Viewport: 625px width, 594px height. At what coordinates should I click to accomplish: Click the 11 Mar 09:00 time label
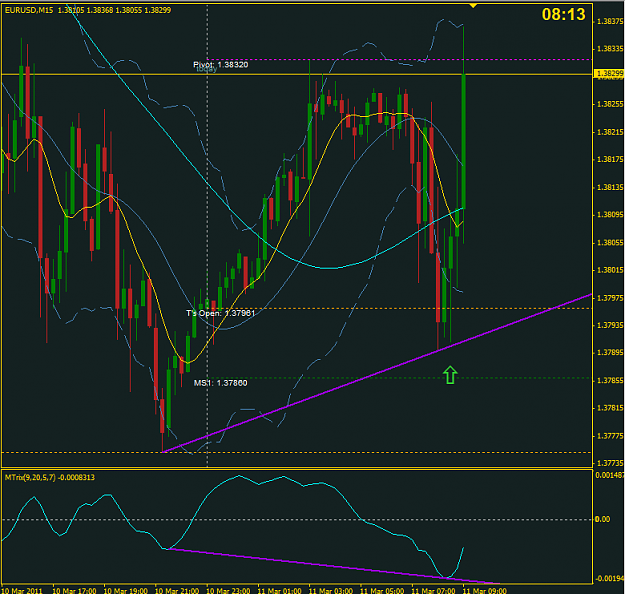pyautogui.click(x=484, y=590)
